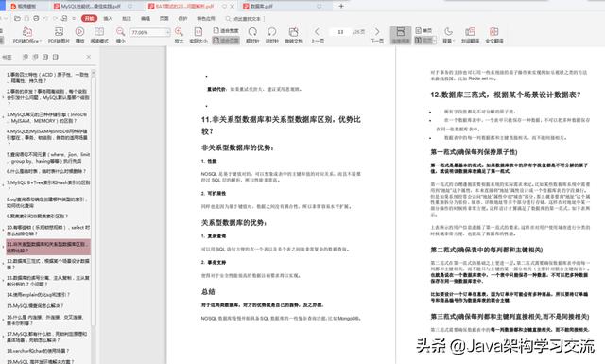Click the search box in the ribbon
The width and height of the screenshot is (605, 364).
tap(244, 19)
